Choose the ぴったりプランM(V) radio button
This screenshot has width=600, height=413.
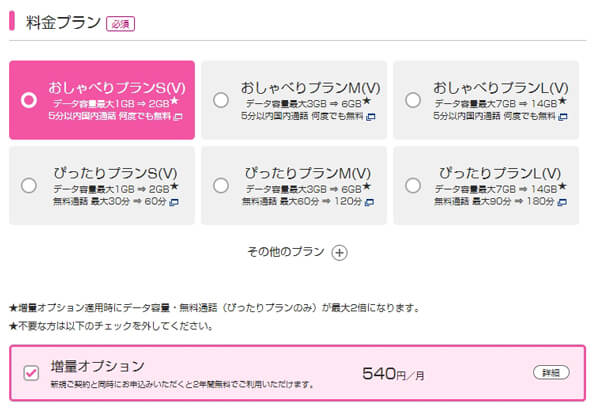221,186
